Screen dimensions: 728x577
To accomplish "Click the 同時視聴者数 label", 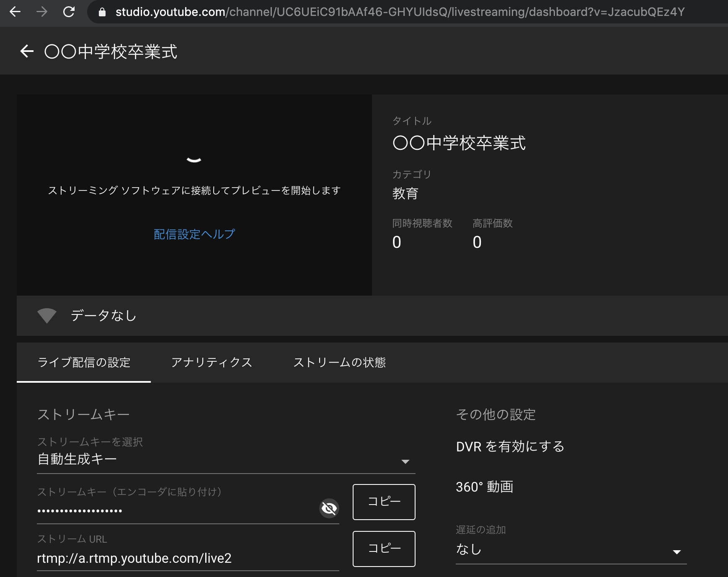I will tap(422, 223).
